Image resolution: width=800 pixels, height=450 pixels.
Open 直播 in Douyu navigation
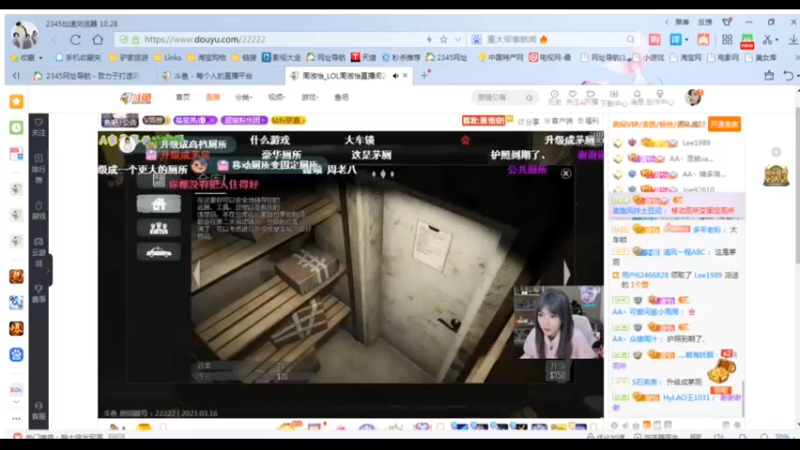click(x=212, y=97)
